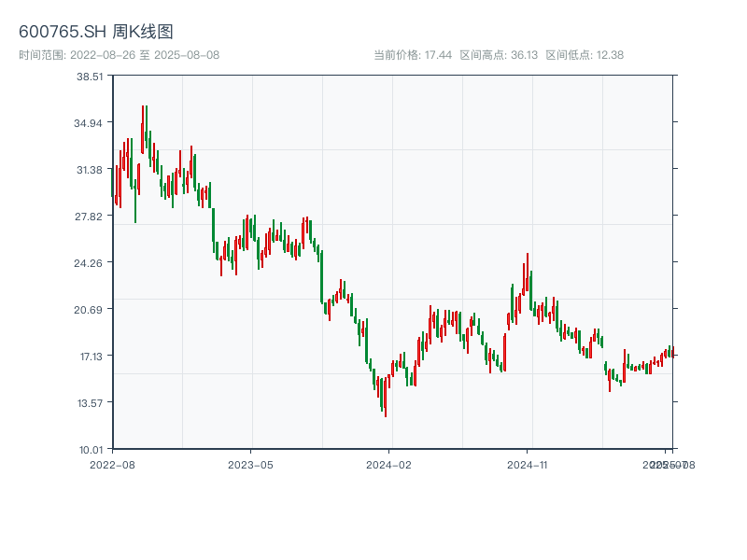747x560 pixels.
Task: Select the 2024-02 date axis label
Action: [389, 464]
